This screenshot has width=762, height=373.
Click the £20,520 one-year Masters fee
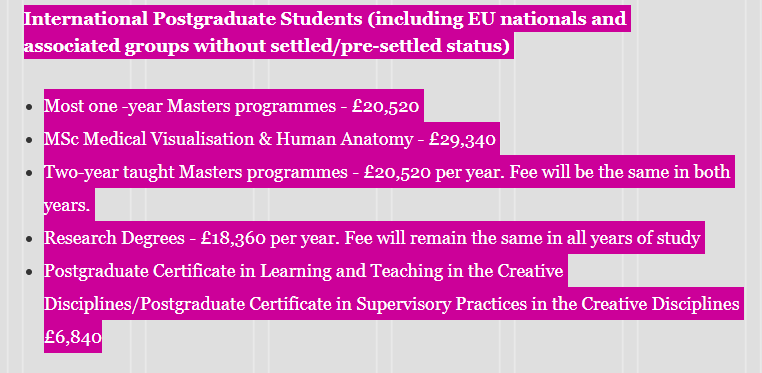click(385, 106)
